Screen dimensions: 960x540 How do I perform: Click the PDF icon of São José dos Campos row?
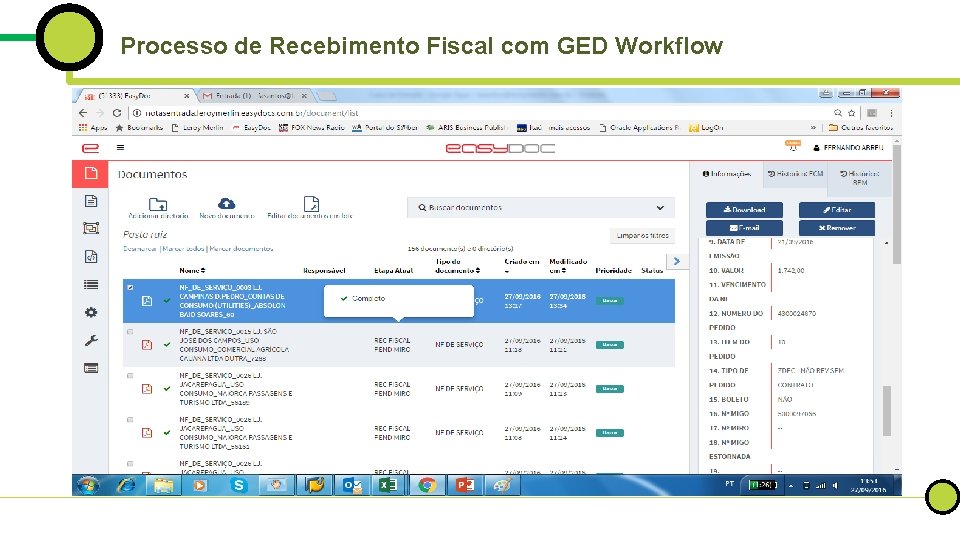[x=147, y=345]
